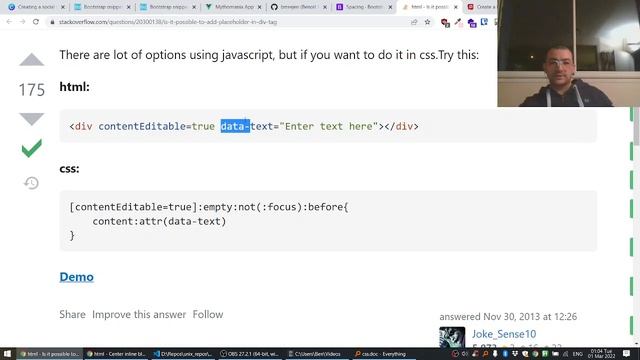Click the padlock site info icon
640x360 pixels.
tap(52, 22)
